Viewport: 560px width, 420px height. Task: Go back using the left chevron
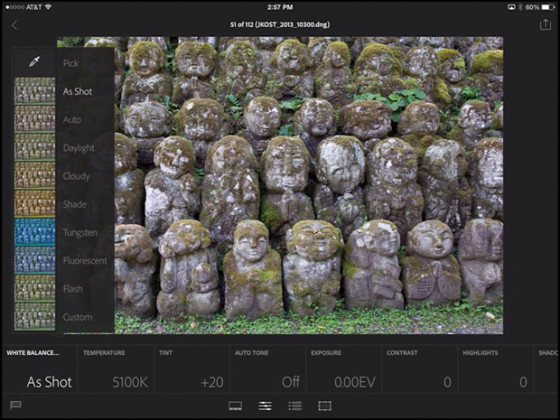(x=14, y=25)
